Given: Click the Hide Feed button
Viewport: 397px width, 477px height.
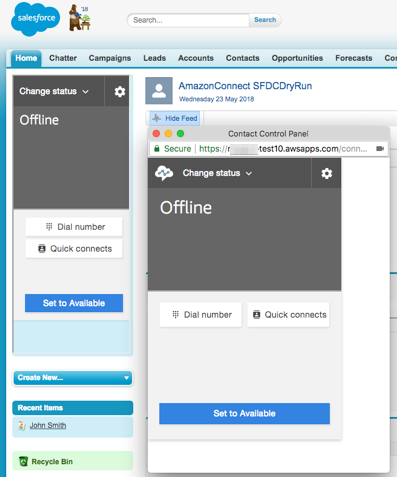Looking at the screenshot, I should point(175,118).
